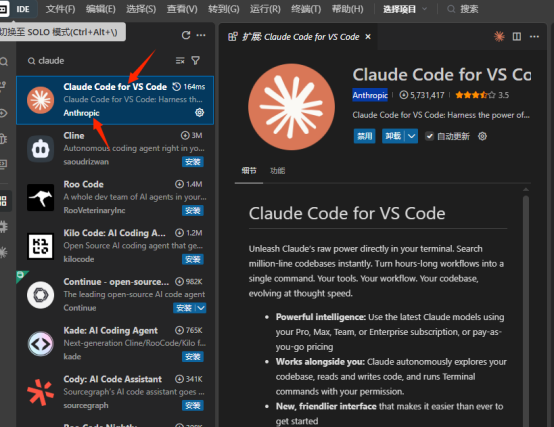Image resolution: width=554 pixels, height=427 pixels.
Task: Expand the uninstall button dropdown arrow
Action: tap(411, 136)
